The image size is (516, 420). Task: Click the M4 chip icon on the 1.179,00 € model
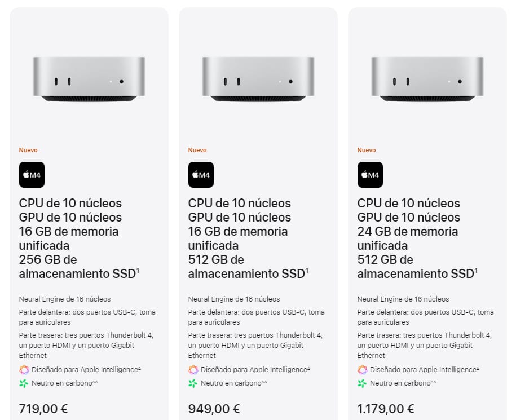pos(370,175)
